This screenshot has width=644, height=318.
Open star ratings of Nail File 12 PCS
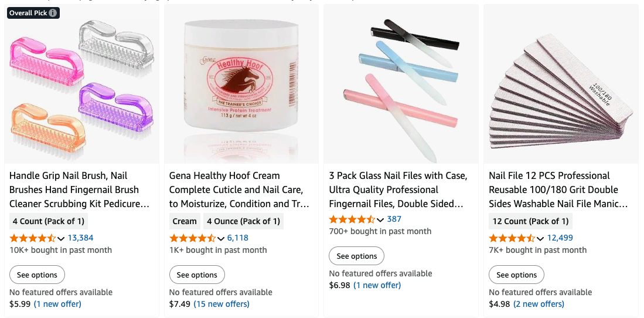pos(512,238)
